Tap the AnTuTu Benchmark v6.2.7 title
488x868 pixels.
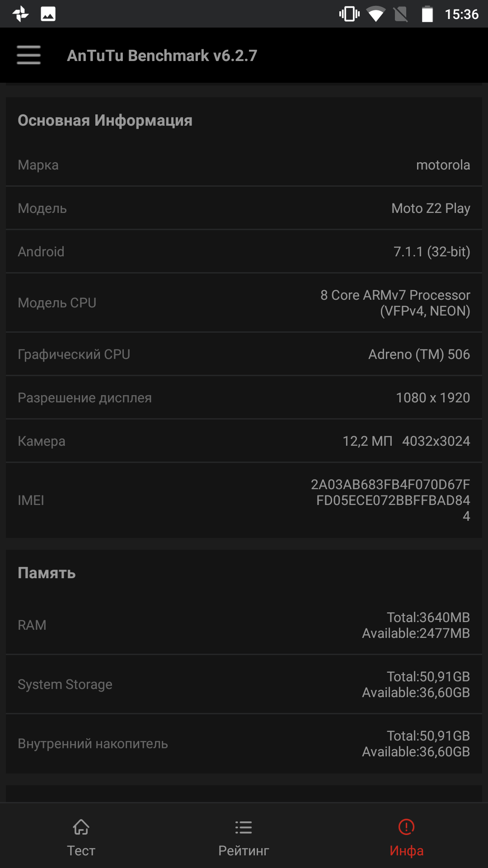[162, 56]
